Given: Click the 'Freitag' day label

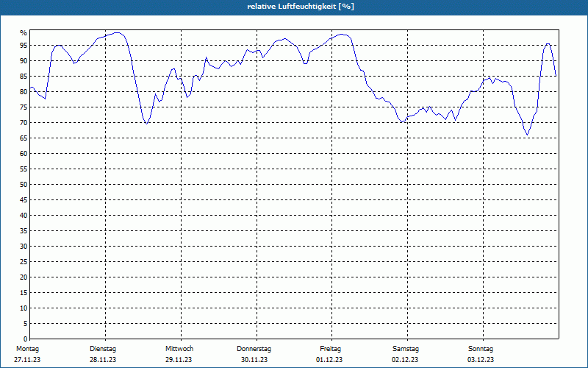Looking at the screenshot, I should coord(330,349).
